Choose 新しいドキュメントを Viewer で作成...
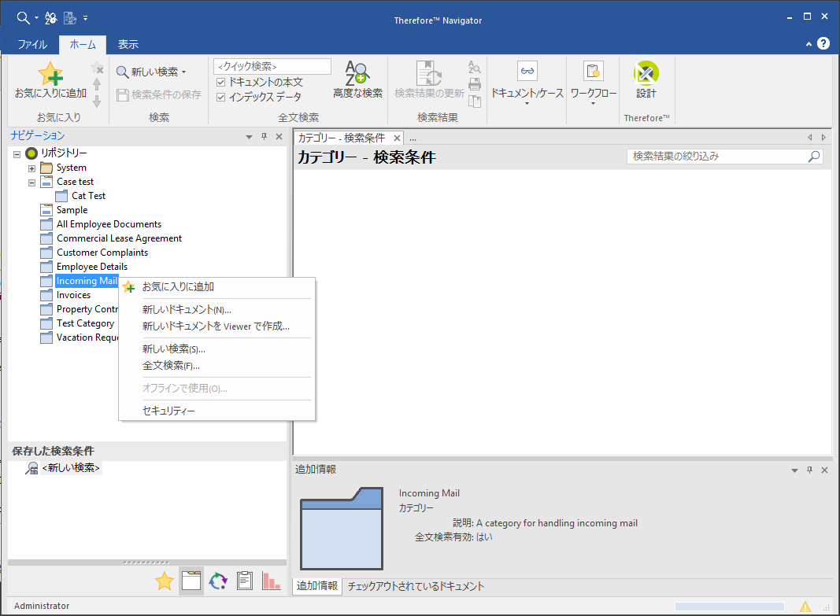Viewport: 840px width, 616px height. [x=216, y=326]
